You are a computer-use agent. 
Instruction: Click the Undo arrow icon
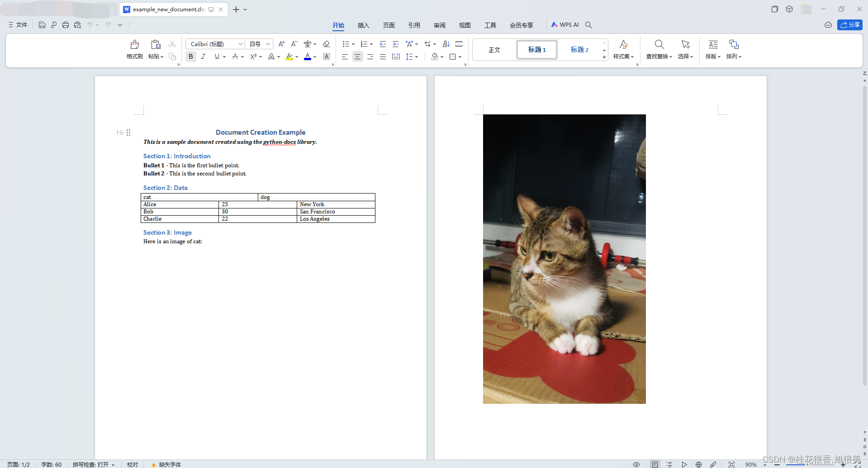(90, 25)
